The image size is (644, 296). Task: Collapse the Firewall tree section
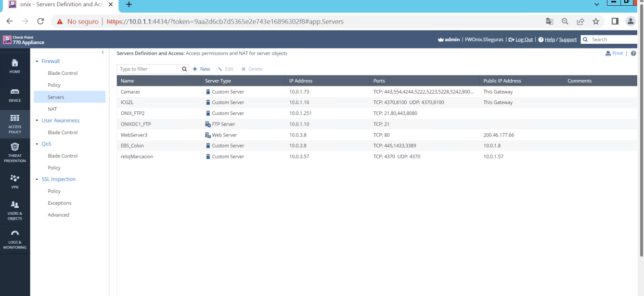click(37, 62)
